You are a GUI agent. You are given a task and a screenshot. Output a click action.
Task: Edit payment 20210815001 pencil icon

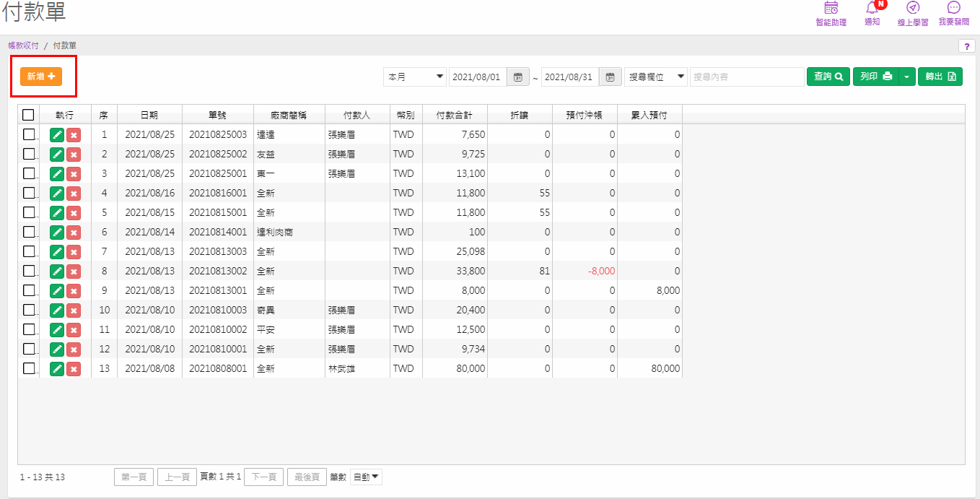57,213
